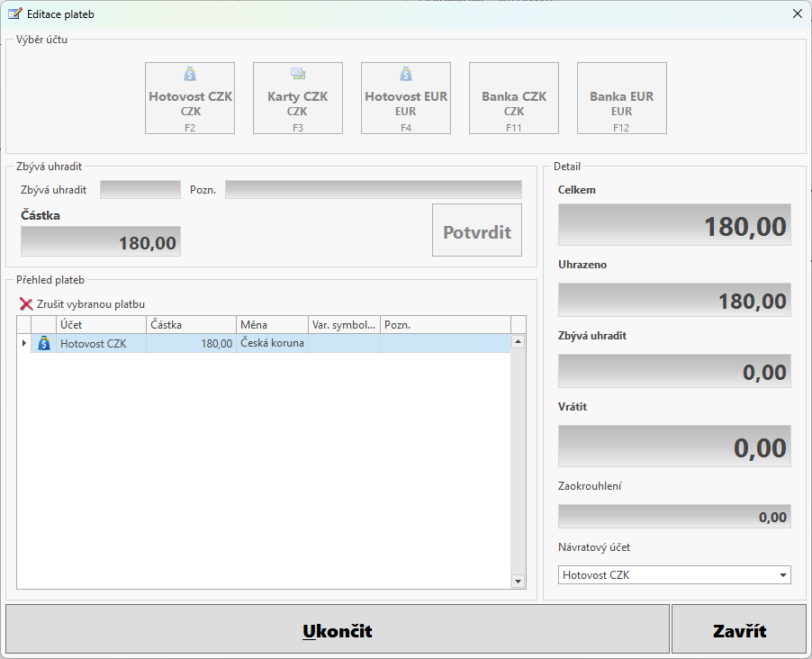Select the Banka CZK account (F11)
Screen dimensions: 812x659
click(514, 97)
